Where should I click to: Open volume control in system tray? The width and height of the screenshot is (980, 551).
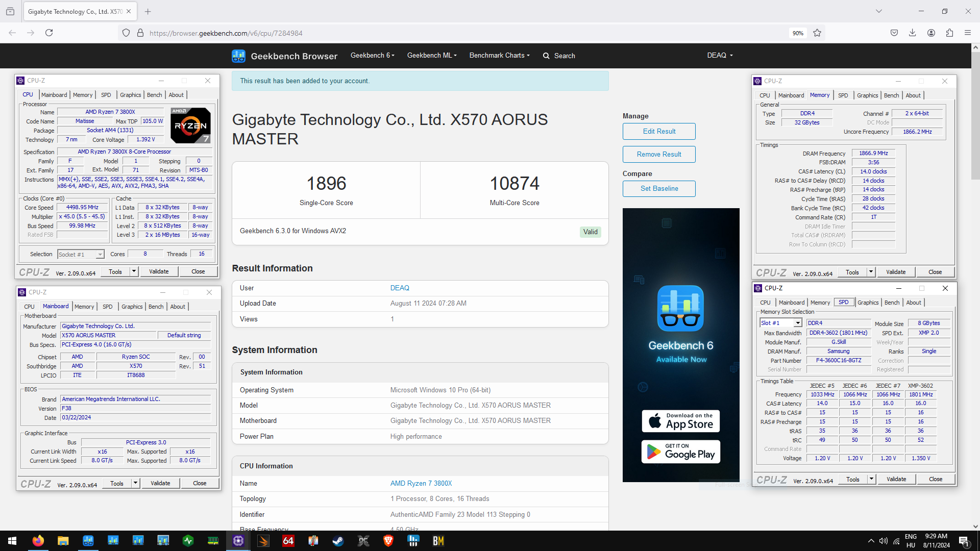pyautogui.click(x=884, y=541)
